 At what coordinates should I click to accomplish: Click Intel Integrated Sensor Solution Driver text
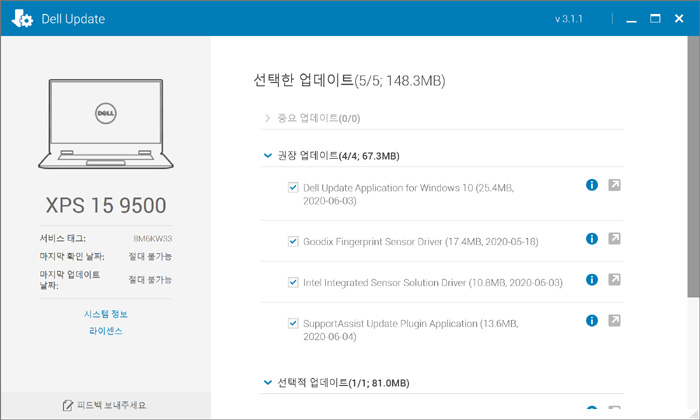(433, 283)
